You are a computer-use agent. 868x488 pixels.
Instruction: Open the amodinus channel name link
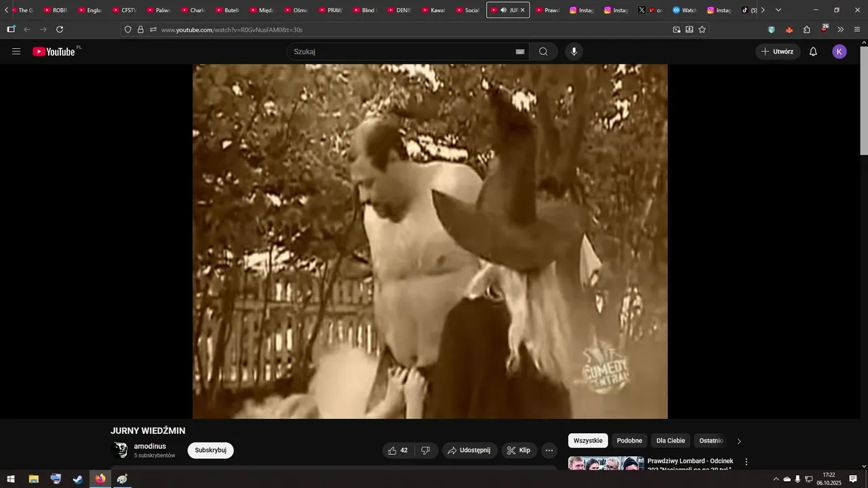tap(150, 447)
